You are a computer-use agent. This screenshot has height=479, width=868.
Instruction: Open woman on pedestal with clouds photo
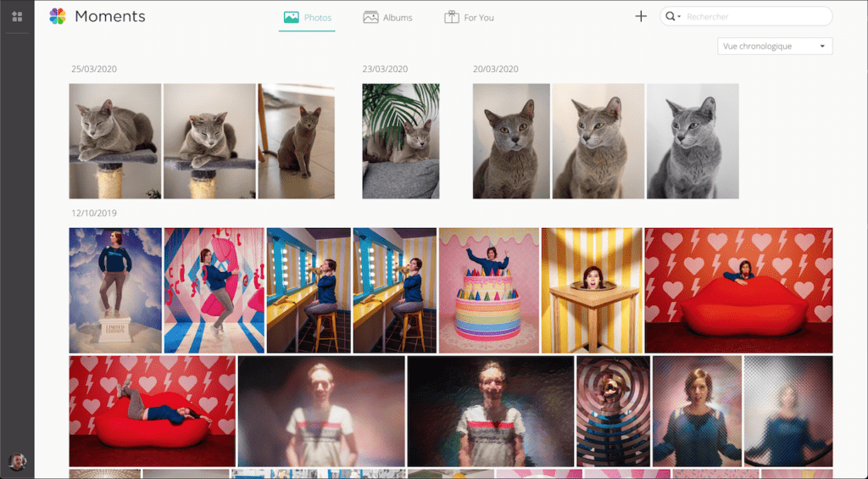[x=115, y=290]
